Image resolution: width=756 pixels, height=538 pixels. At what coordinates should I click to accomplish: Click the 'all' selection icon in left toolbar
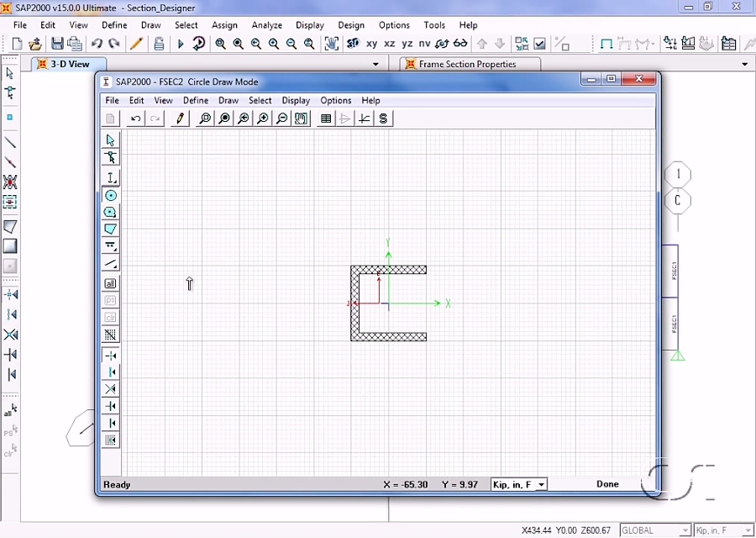[x=110, y=283]
